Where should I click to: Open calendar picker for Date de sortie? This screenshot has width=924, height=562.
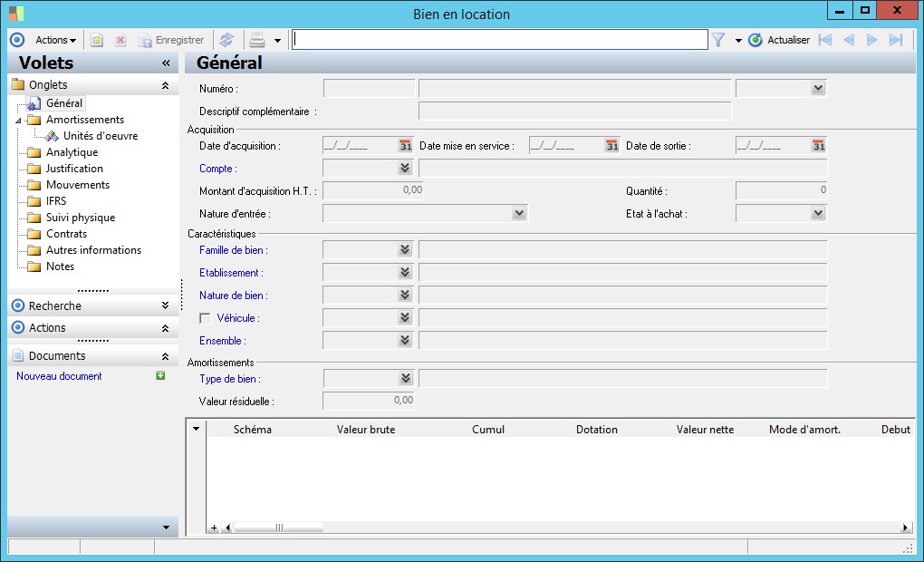tap(818, 146)
